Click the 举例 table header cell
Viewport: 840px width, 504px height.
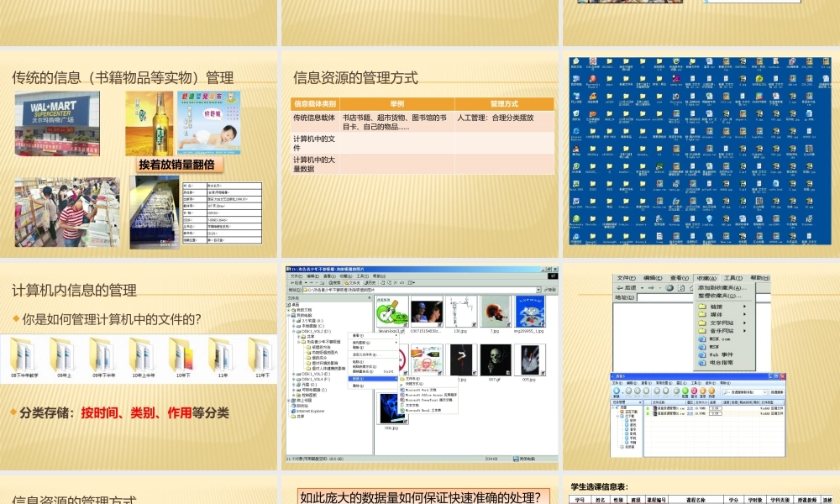[397, 104]
